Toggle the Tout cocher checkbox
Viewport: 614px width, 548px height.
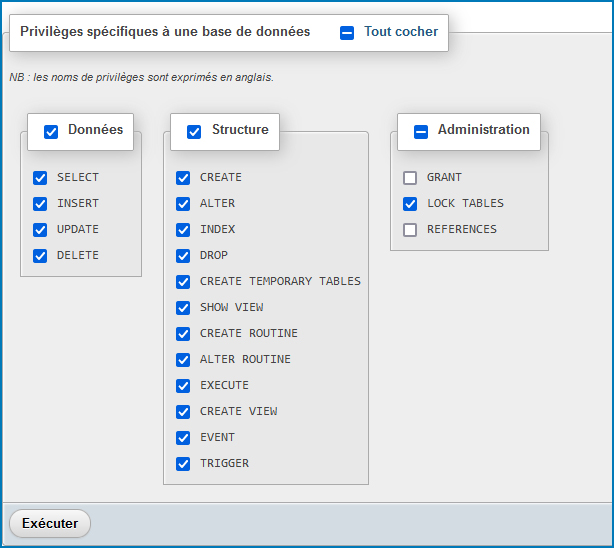point(347,33)
